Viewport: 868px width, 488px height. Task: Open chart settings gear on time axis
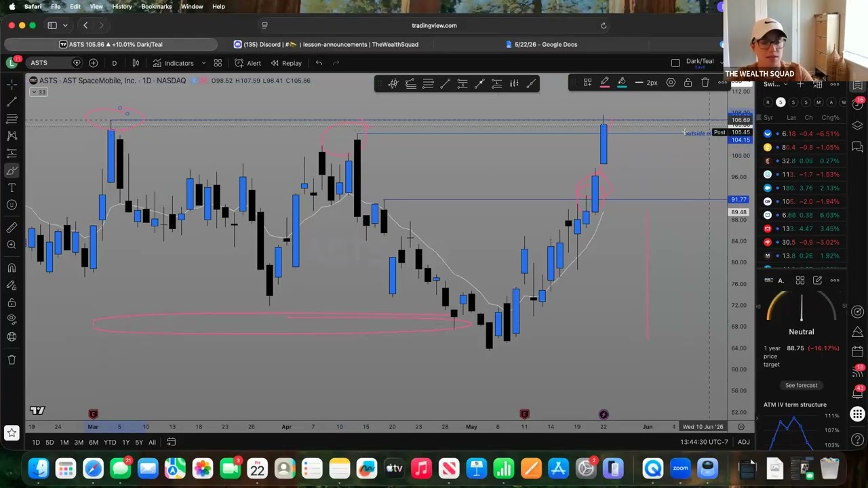[x=741, y=427]
